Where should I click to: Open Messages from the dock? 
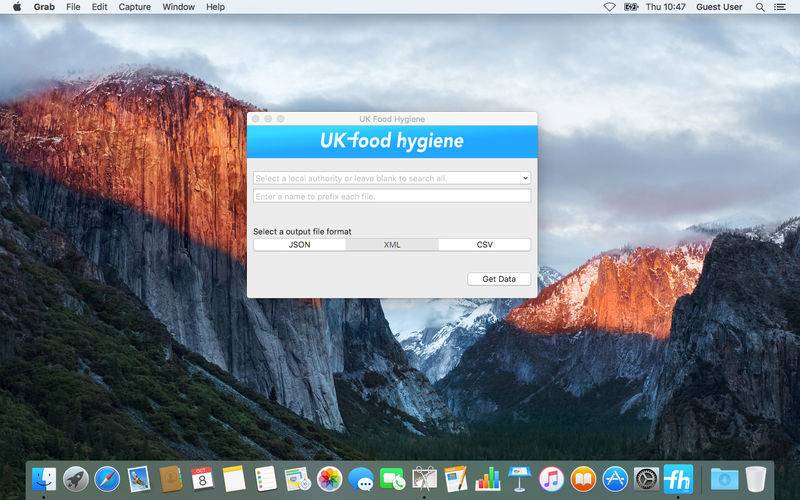tap(361, 479)
